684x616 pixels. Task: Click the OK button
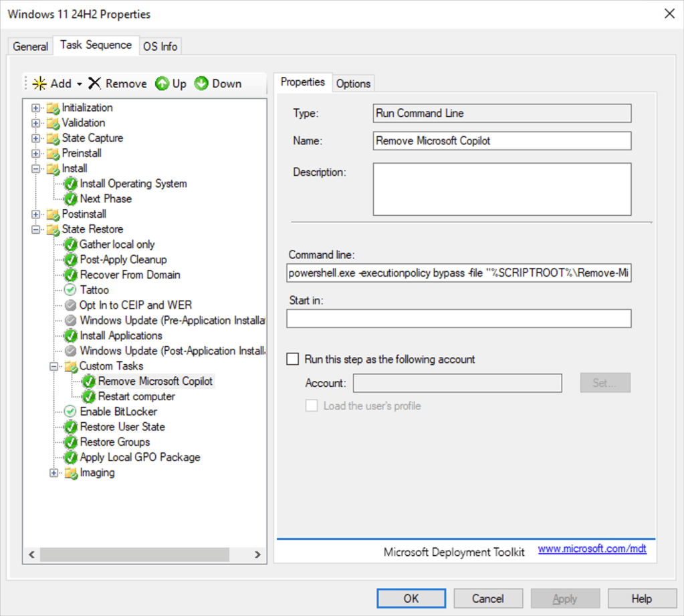(x=411, y=598)
